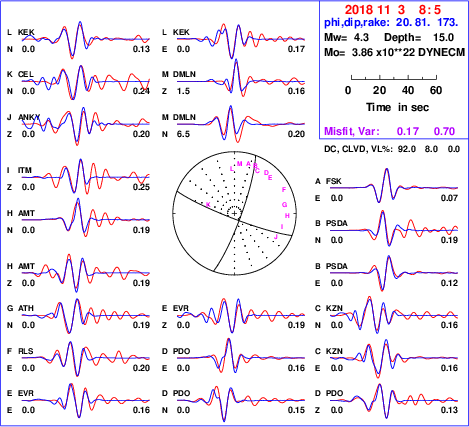Select the PDO Z waveform plot

click(x=394, y=401)
